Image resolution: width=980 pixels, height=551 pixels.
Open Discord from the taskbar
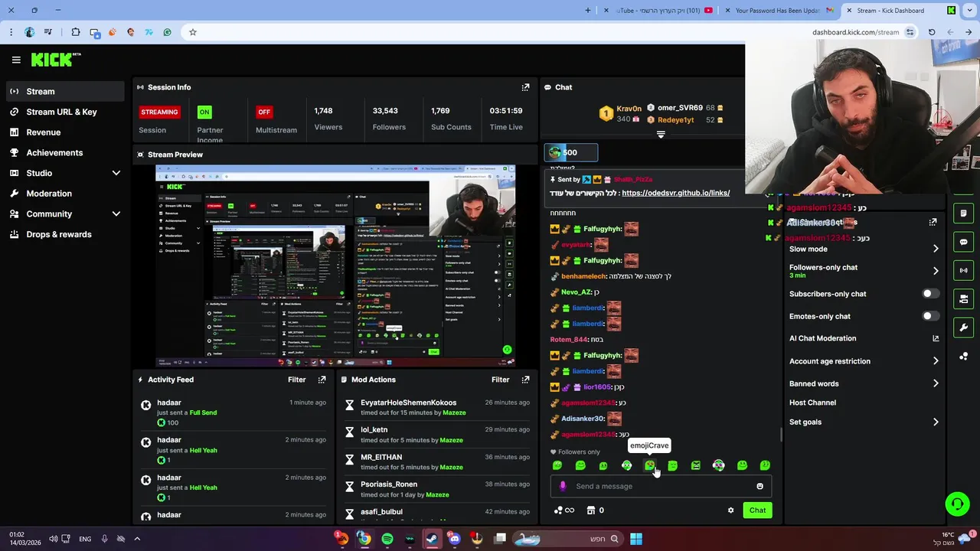pyautogui.click(x=455, y=539)
